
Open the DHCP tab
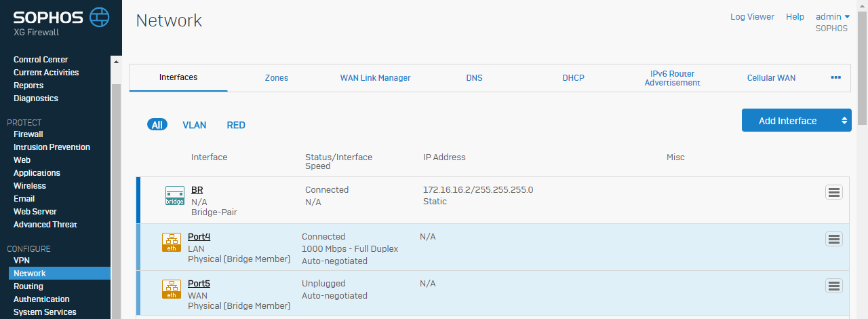pyautogui.click(x=573, y=78)
